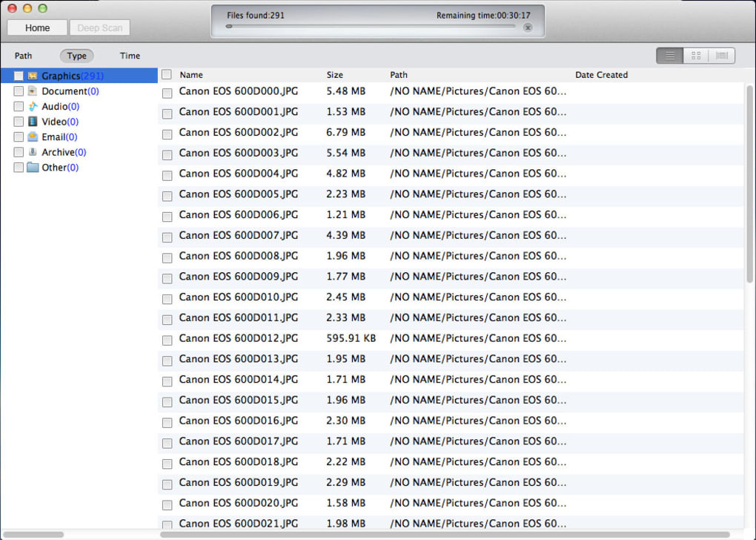Click the Video category film icon
756x540 pixels.
[33, 121]
